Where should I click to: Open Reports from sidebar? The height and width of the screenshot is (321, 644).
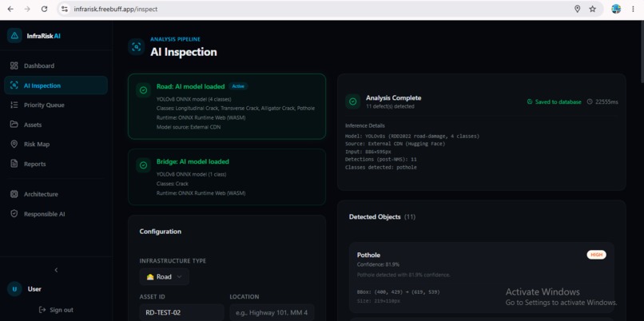point(56,164)
